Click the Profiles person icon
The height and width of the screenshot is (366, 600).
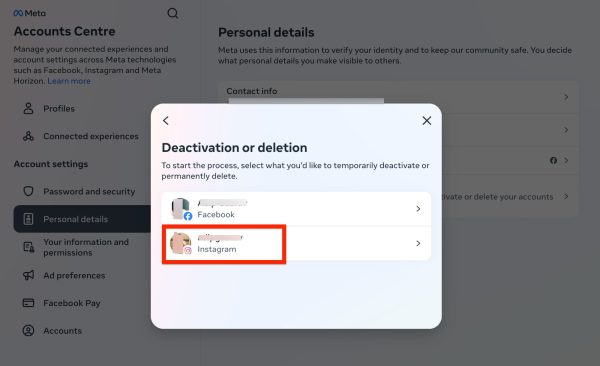click(28, 108)
